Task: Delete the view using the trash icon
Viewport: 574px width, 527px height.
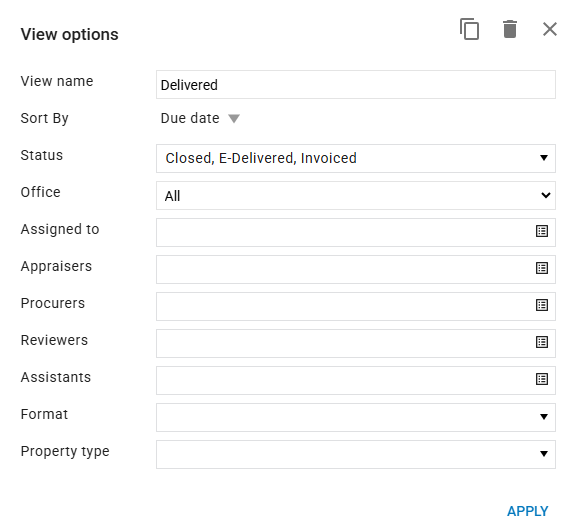Action: tap(510, 29)
